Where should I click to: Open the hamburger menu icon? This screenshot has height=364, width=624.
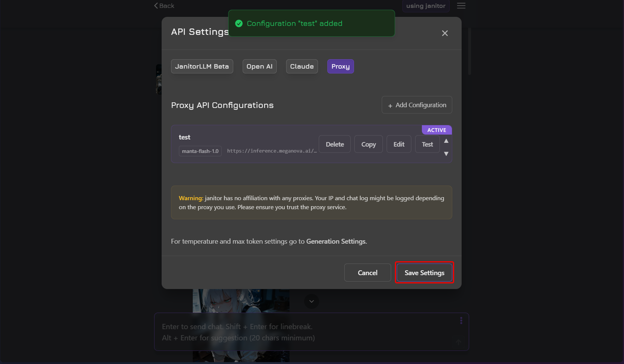click(461, 6)
